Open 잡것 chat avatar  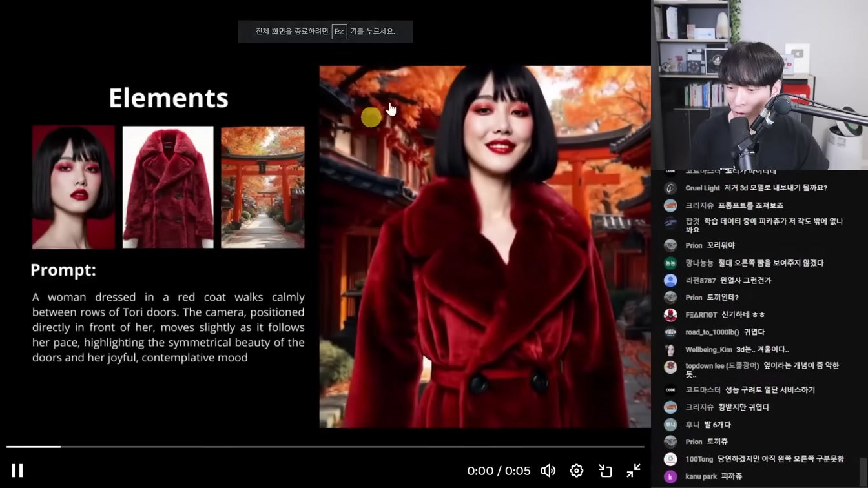click(670, 223)
